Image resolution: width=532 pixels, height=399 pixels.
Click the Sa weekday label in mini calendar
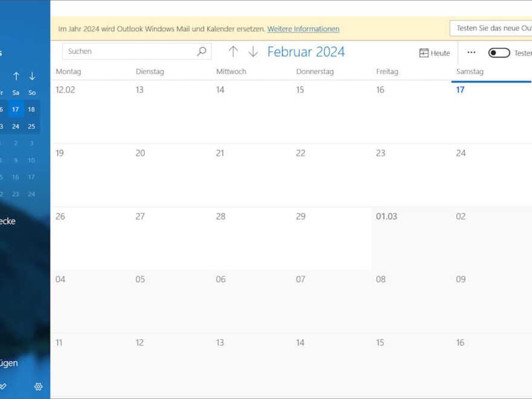(16, 92)
